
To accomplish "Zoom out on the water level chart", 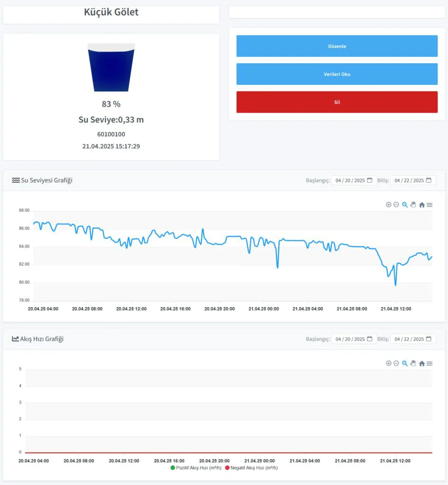I will [x=396, y=205].
